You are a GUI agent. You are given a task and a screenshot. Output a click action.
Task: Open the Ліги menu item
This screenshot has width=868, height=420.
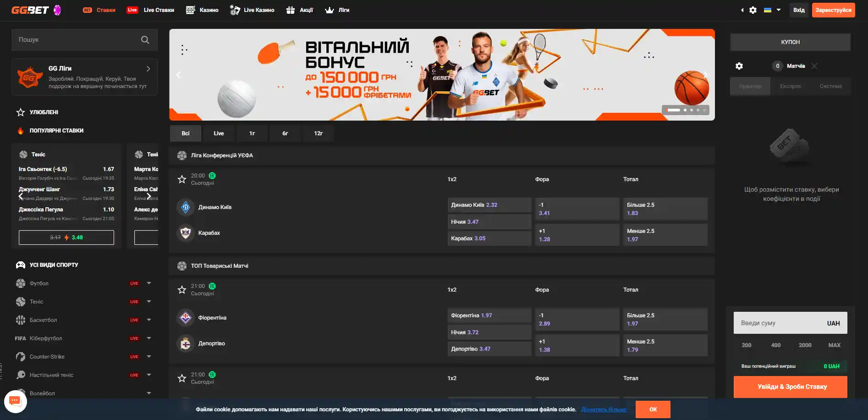337,10
